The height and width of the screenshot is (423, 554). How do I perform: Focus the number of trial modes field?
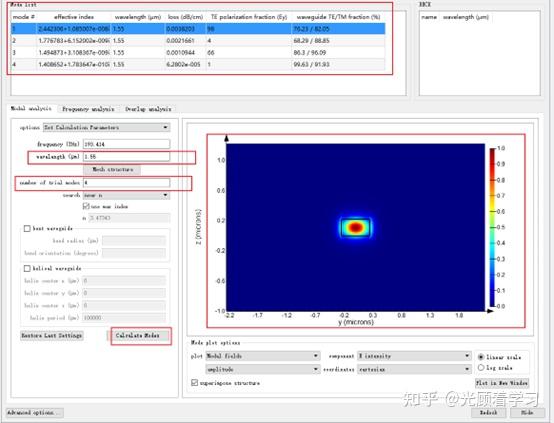[x=126, y=183]
